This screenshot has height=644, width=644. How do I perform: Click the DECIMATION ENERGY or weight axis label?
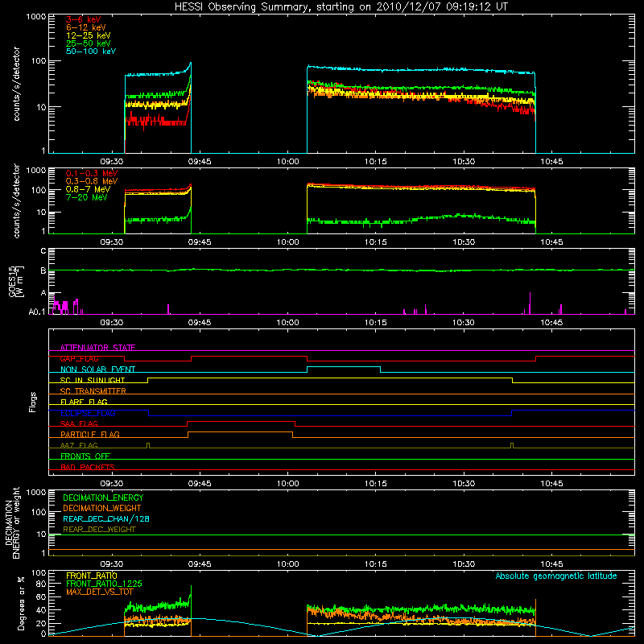point(12,522)
